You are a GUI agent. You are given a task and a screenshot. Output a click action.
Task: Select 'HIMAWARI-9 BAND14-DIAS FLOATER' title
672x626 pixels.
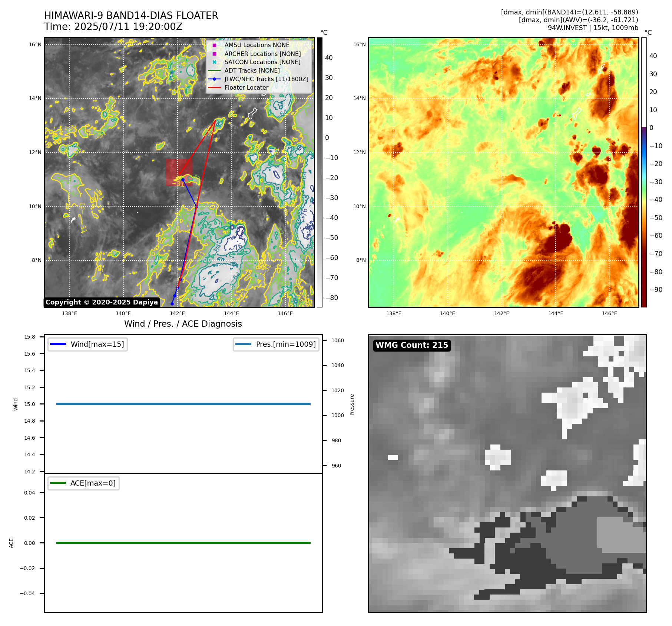131,16
